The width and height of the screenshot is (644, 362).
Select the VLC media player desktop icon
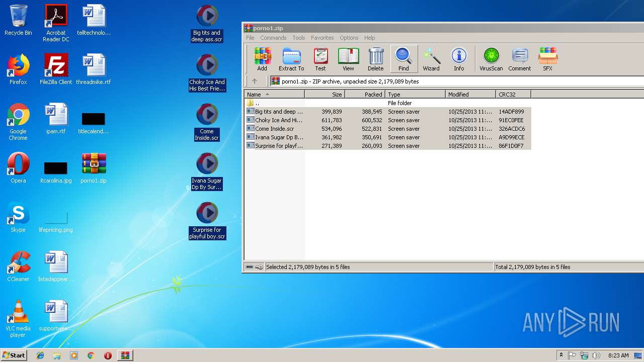coord(18,319)
